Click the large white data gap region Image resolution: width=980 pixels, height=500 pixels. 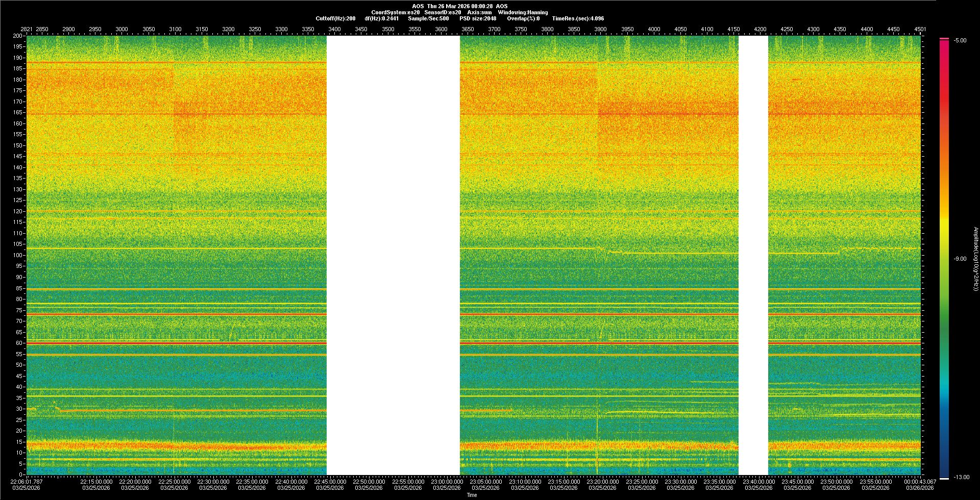click(x=393, y=255)
